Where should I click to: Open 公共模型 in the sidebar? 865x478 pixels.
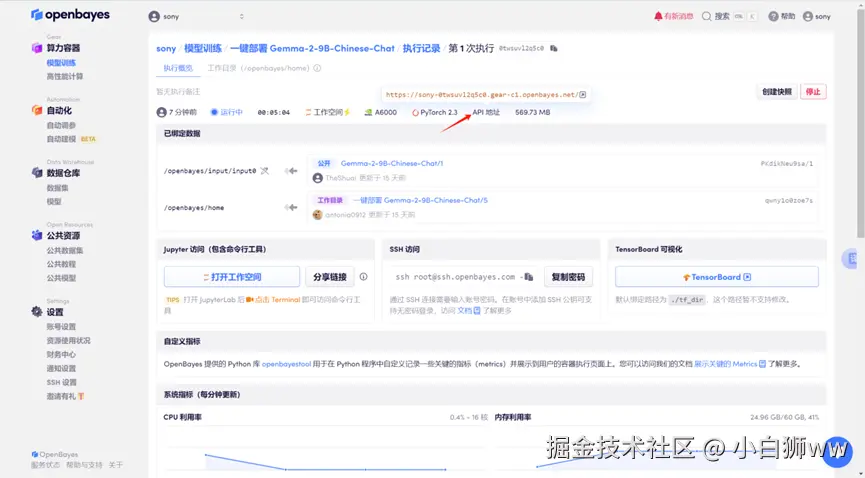click(x=61, y=278)
